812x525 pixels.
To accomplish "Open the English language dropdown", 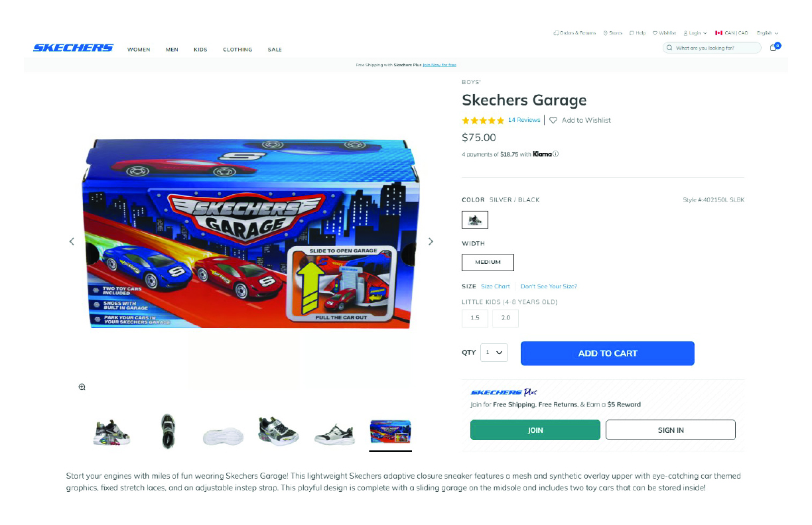I will tap(768, 33).
